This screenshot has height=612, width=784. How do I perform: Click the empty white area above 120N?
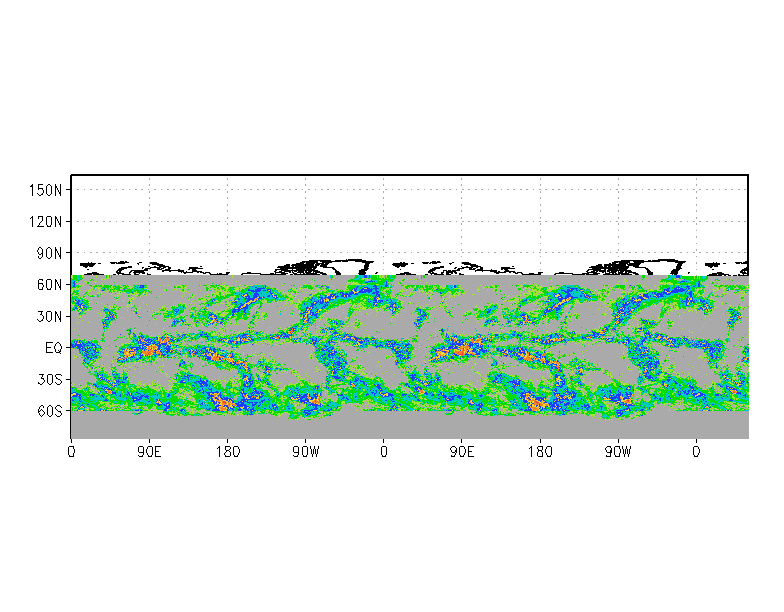400,200
